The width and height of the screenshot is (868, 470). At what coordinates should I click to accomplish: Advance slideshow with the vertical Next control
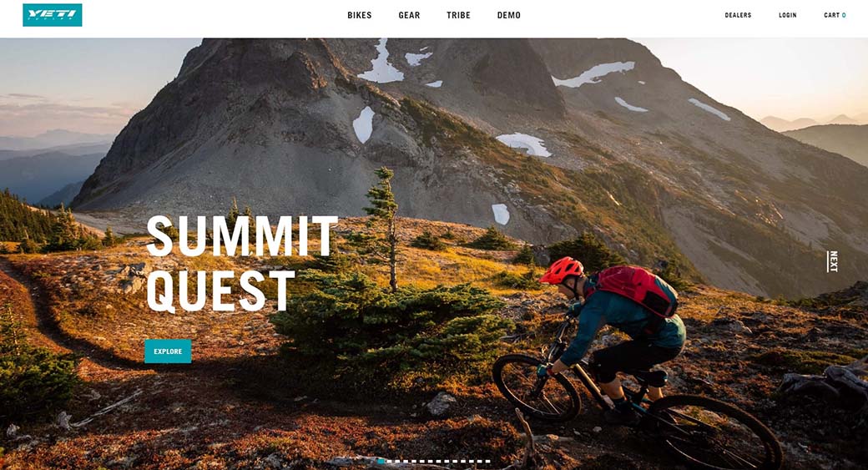point(833,261)
